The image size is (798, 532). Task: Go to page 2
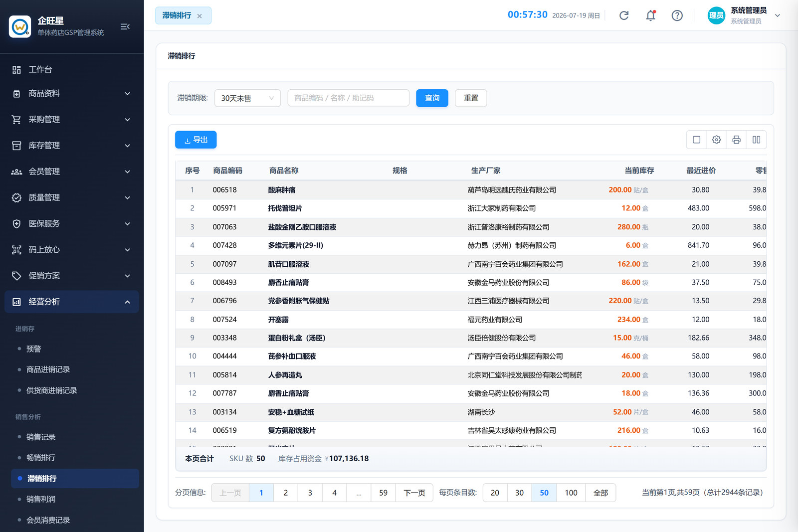click(x=286, y=493)
